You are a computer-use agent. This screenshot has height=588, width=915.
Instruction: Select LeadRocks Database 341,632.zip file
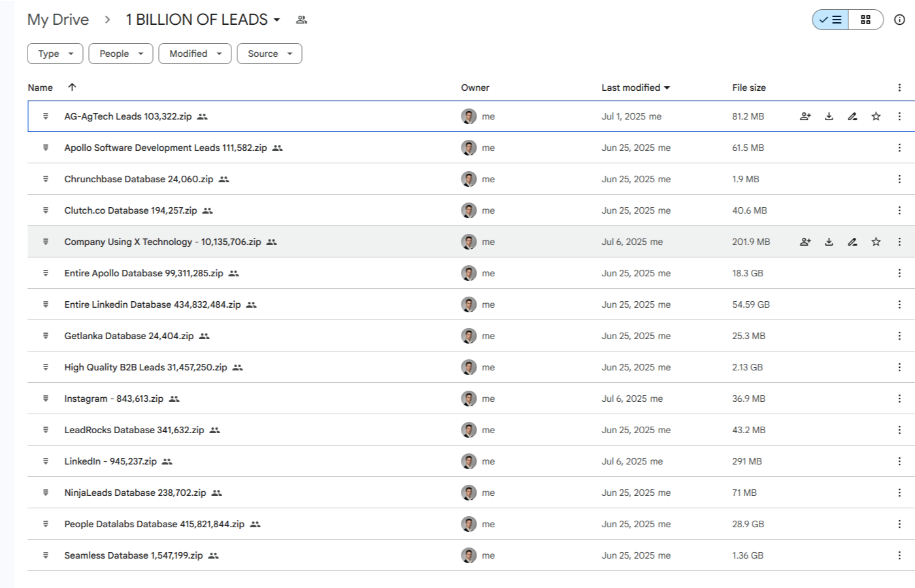134,430
